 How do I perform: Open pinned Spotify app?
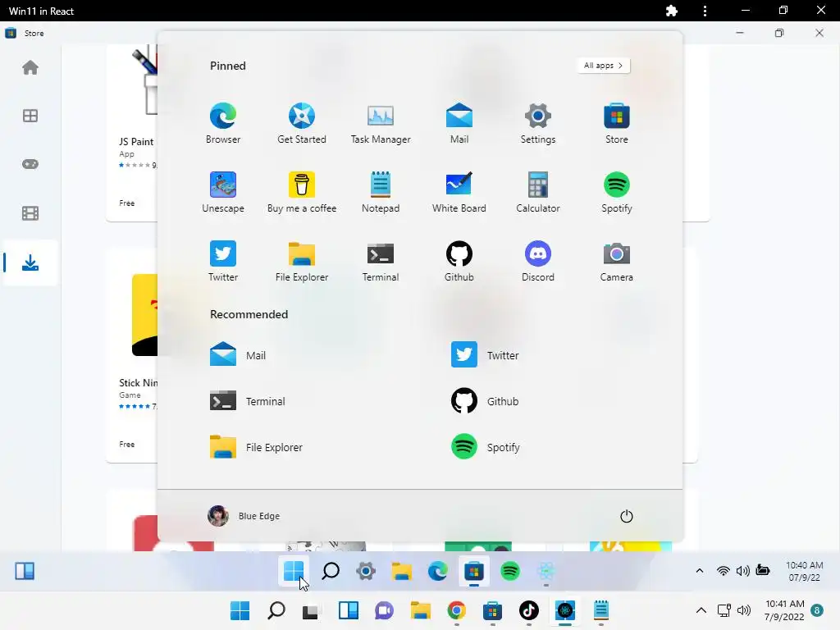coord(617,192)
